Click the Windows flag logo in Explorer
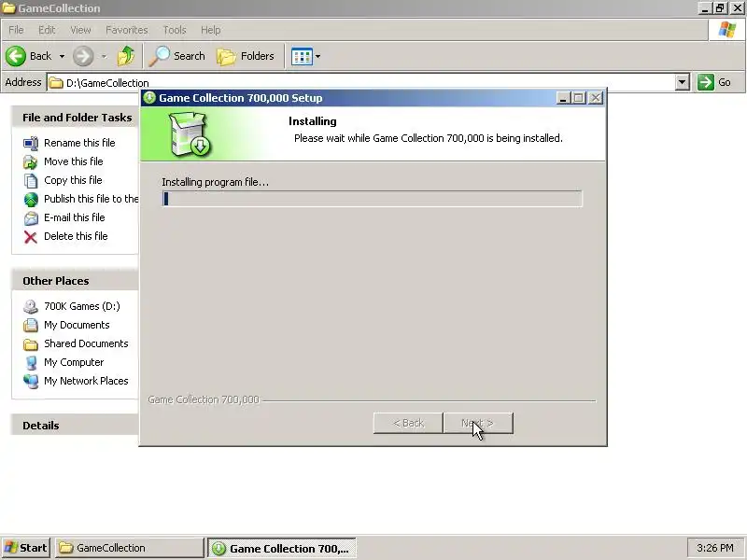 (x=727, y=30)
